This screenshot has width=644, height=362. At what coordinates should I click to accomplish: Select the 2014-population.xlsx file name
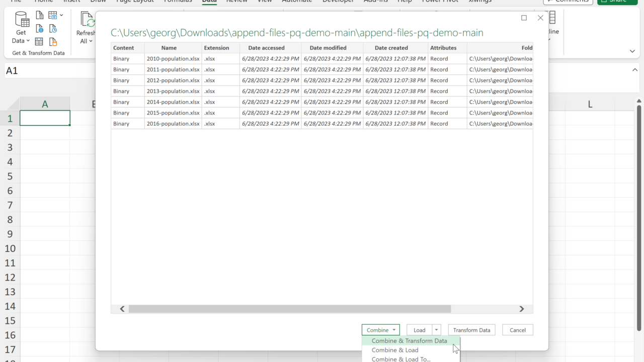(173, 102)
